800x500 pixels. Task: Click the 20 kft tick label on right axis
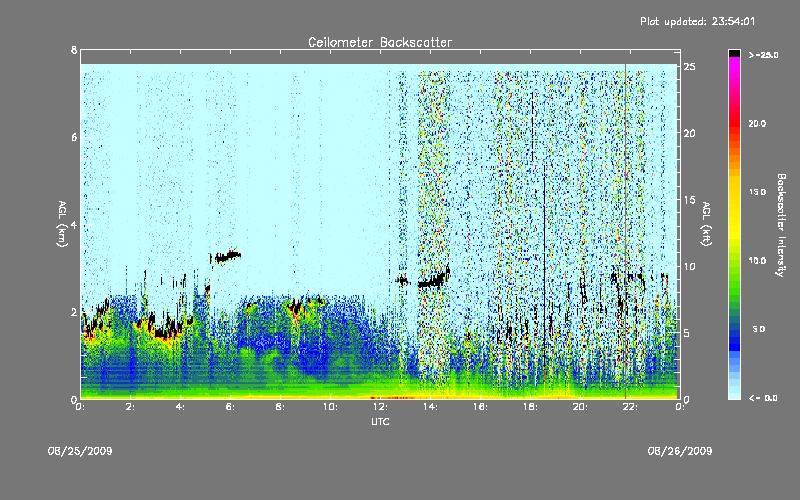point(689,133)
